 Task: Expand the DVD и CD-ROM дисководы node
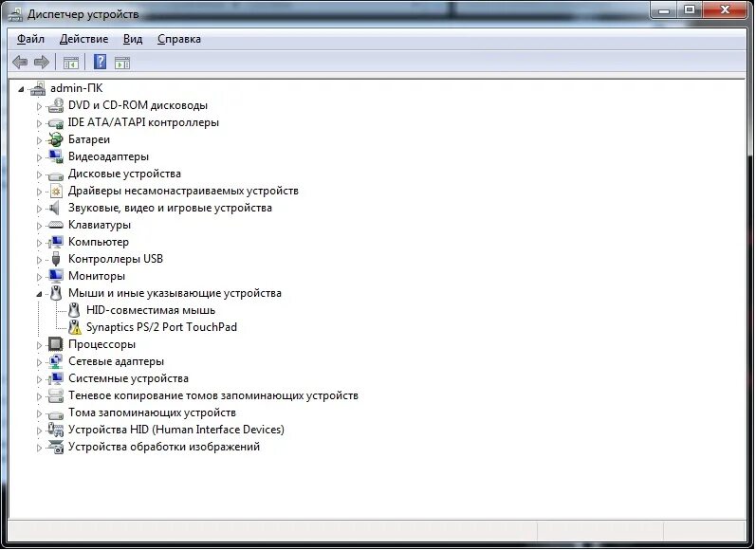[39, 106]
